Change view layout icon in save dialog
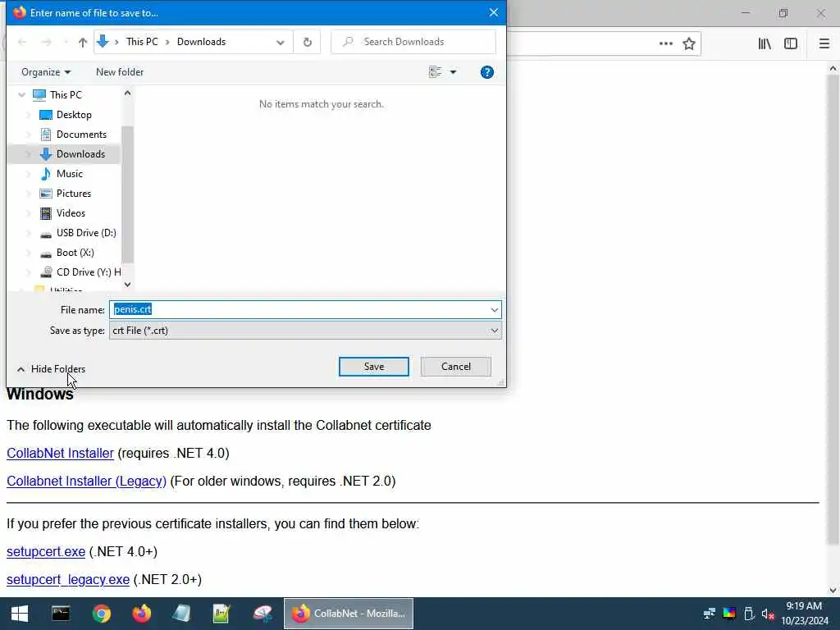This screenshot has height=630, width=840. [x=435, y=72]
